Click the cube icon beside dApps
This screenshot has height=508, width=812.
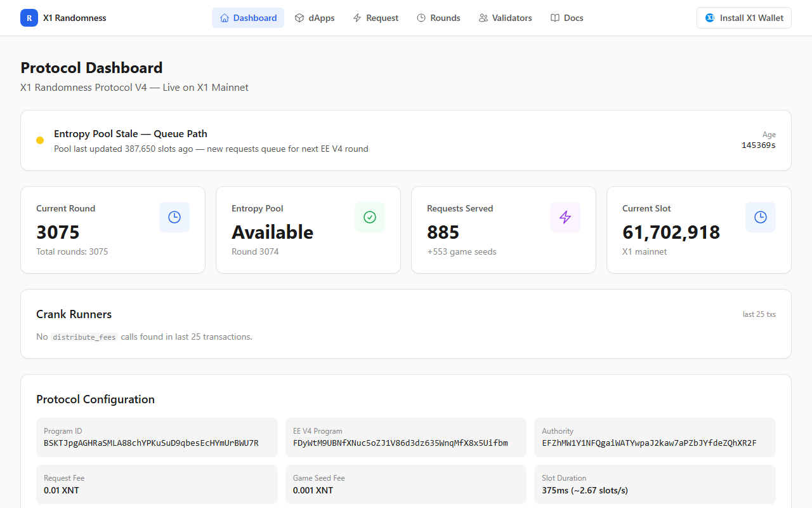pos(299,18)
